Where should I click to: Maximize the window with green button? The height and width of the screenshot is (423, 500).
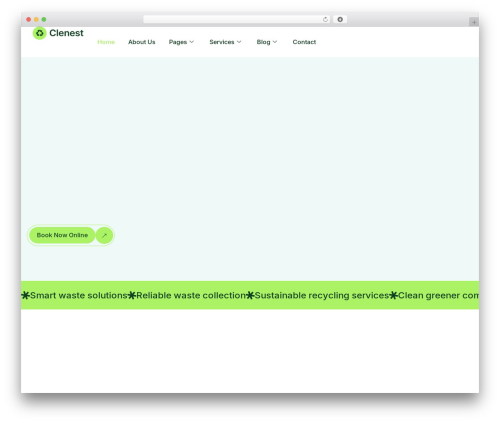coord(44,19)
